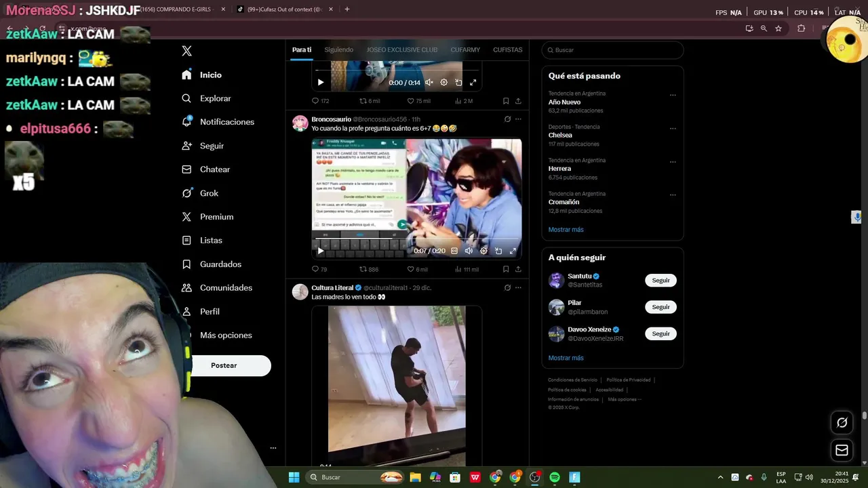Unmute the top video at 0:00 / 0:14
This screenshot has height=488, width=868.
point(429,83)
